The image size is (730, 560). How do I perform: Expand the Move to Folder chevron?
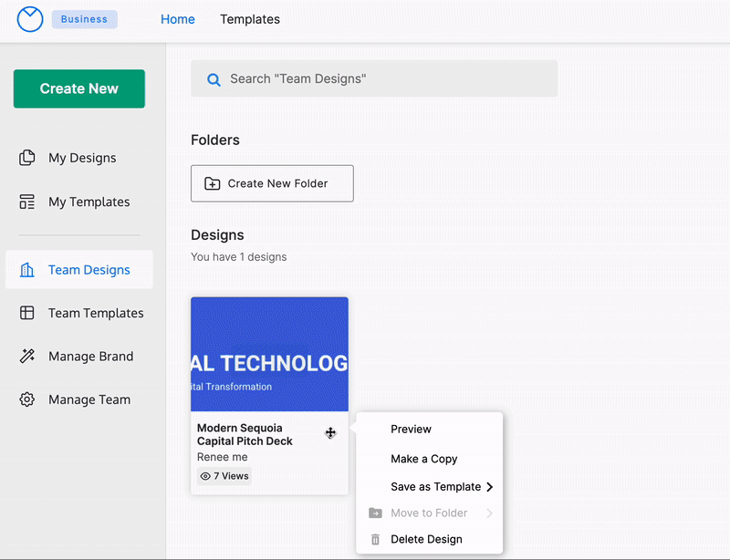pos(489,513)
